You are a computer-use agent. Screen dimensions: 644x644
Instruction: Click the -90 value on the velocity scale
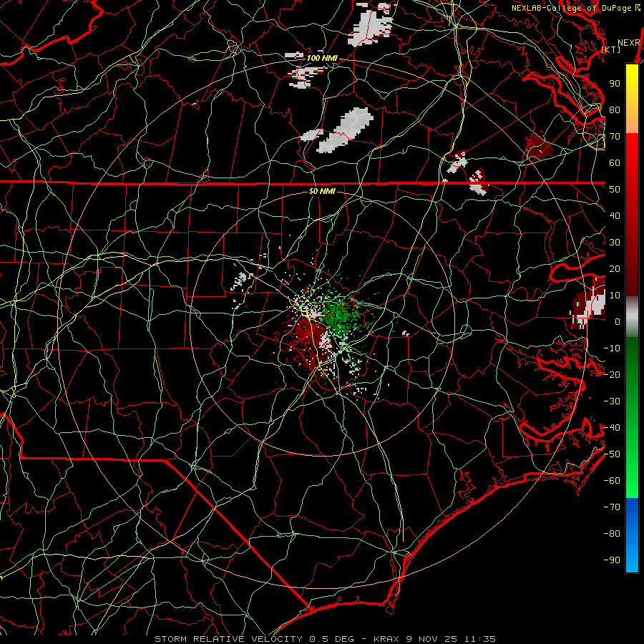coord(612,560)
